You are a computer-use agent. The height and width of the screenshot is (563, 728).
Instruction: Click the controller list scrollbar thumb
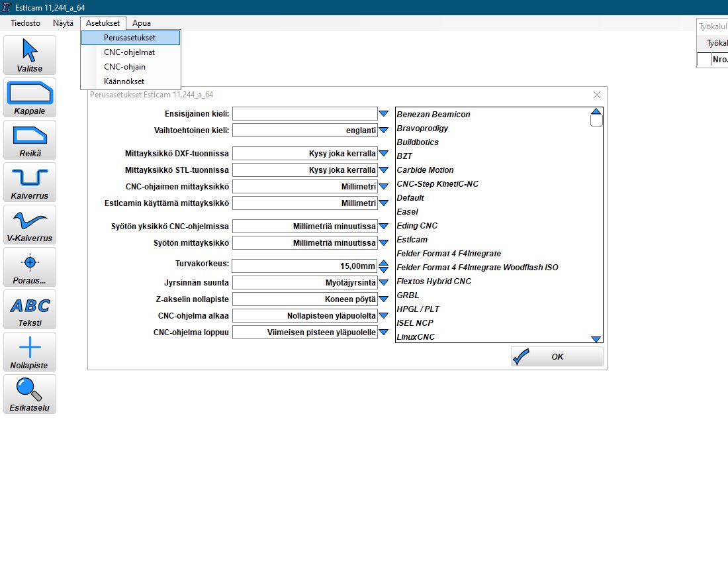click(596, 121)
